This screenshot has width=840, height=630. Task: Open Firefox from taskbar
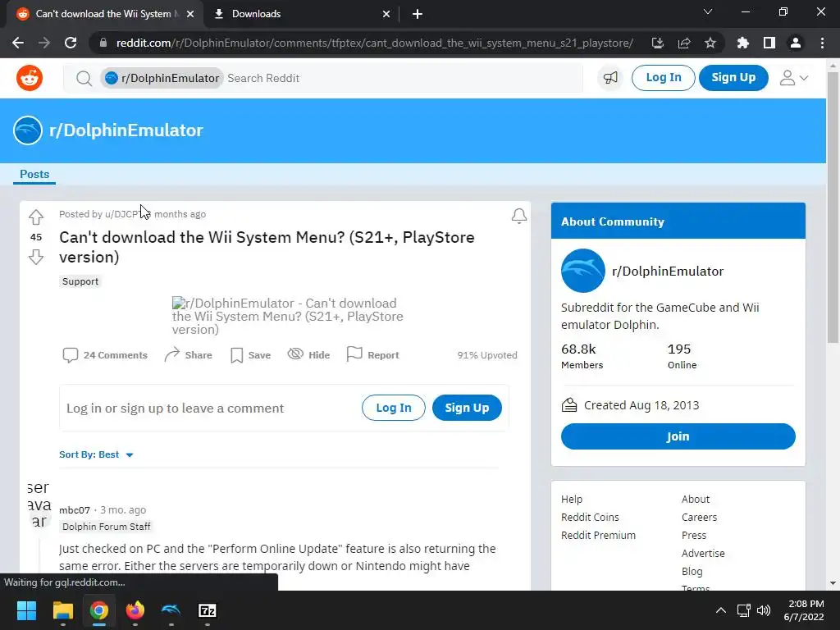pyautogui.click(x=135, y=610)
